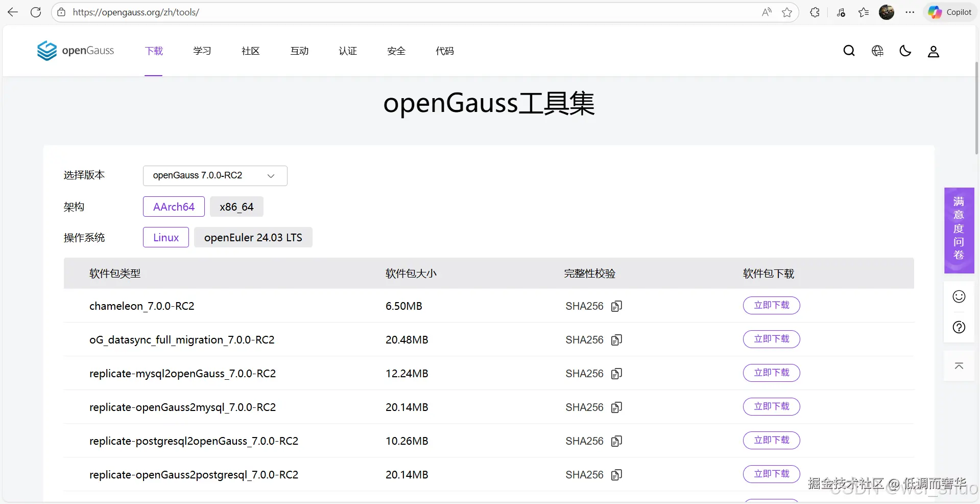Click the 软件包下载 column header

tap(769, 273)
